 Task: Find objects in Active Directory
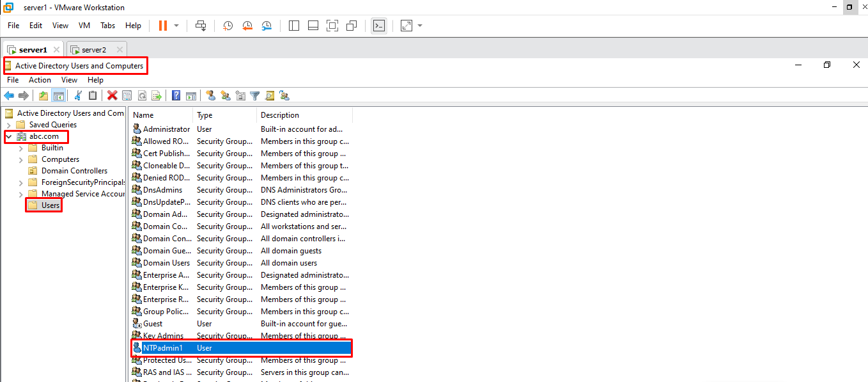coord(270,95)
